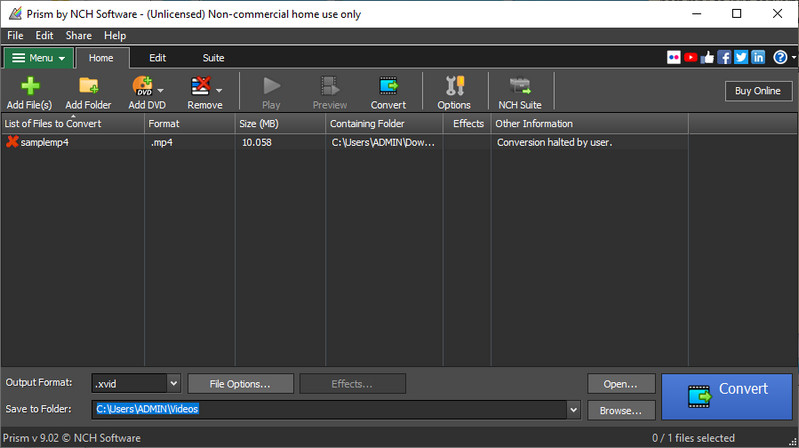Image resolution: width=799 pixels, height=448 pixels.
Task: Click the Facebook share icon
Action: click(725, 58)
